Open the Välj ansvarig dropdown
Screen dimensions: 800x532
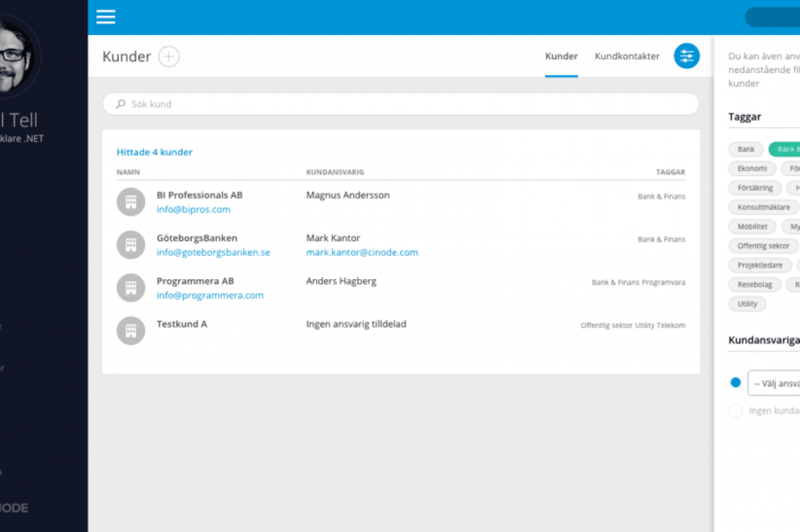click(x=775, y=383)
